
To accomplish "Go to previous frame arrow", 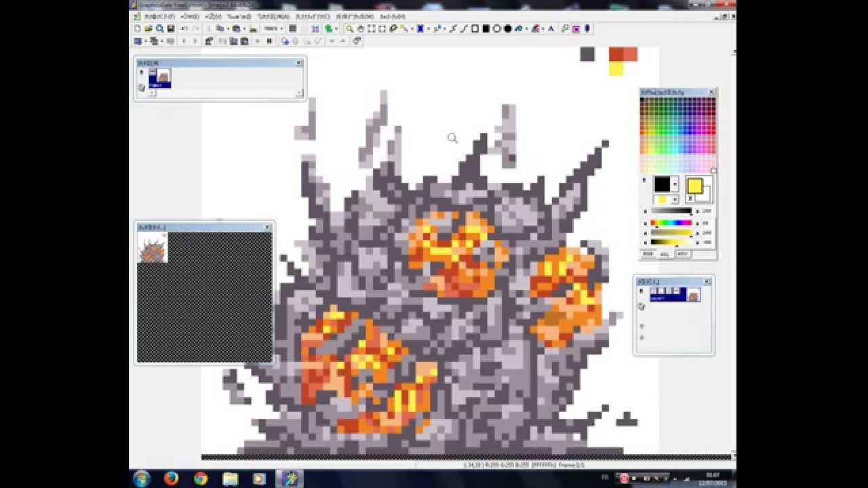I will tap(184, 41).
